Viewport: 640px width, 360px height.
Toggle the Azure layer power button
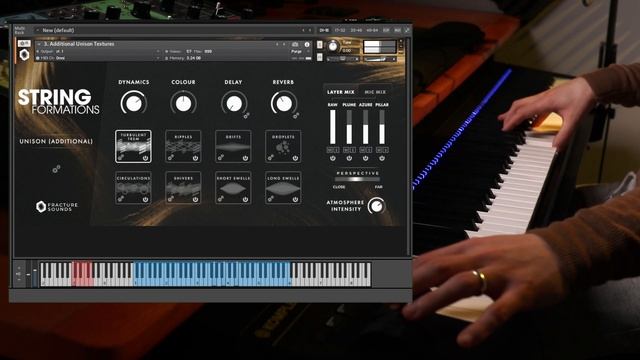pyautogui.click(x=365, y=158)
